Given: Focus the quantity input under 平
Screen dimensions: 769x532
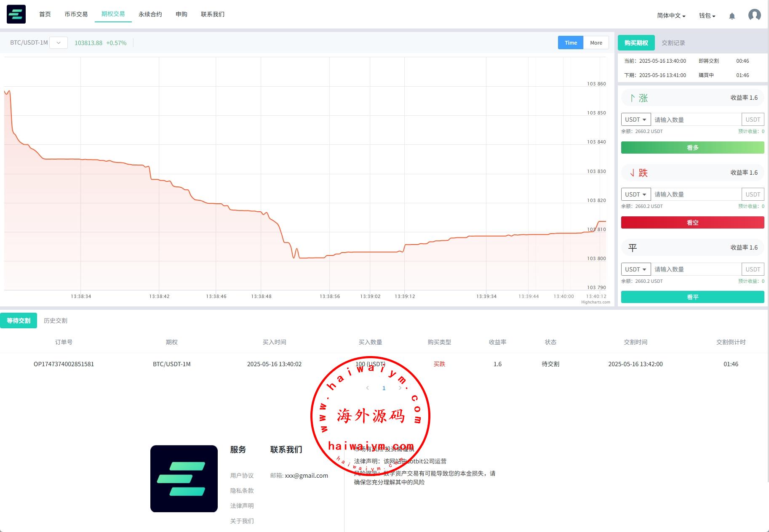Looking at the screenshot, I should click(x=696, y=269).
